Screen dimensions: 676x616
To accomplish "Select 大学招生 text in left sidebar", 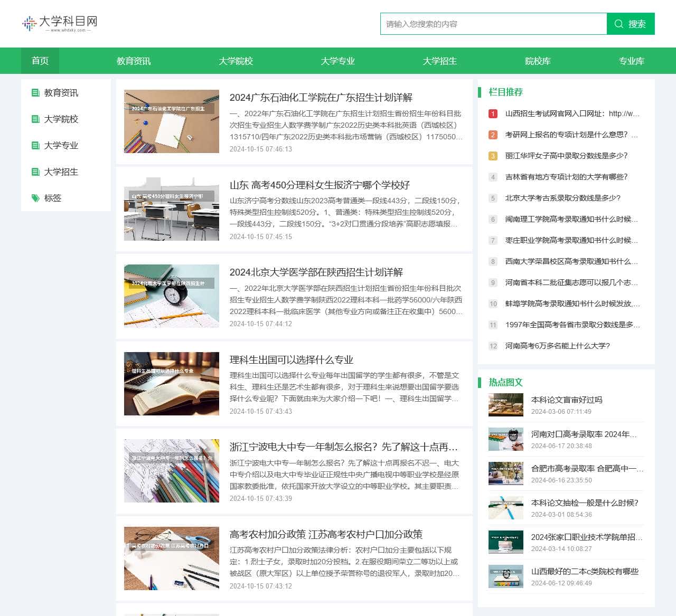I will (61, 172).
